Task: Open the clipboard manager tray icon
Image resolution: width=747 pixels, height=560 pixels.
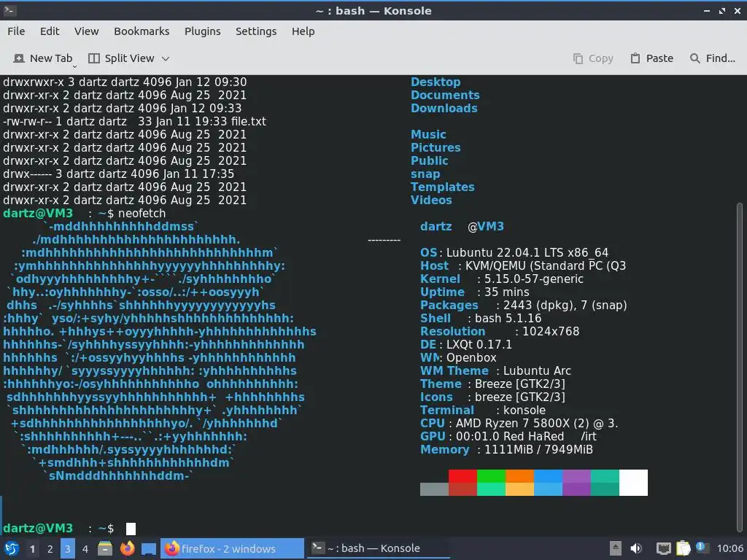Action: coord(683,548)
